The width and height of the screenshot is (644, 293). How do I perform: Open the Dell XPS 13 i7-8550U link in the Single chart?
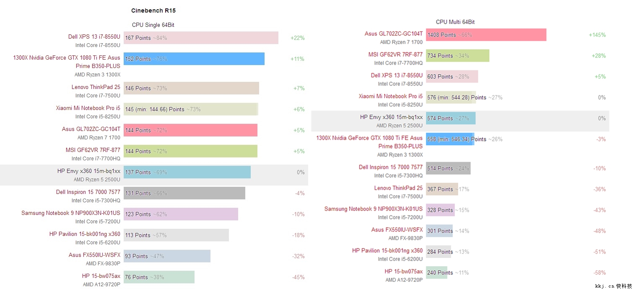tap(94, 37)
